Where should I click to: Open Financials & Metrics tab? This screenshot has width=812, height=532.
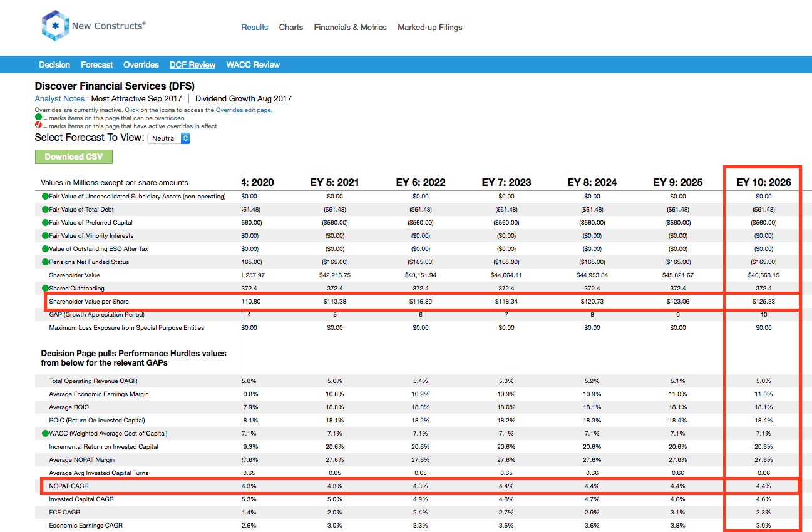[351, 28]
